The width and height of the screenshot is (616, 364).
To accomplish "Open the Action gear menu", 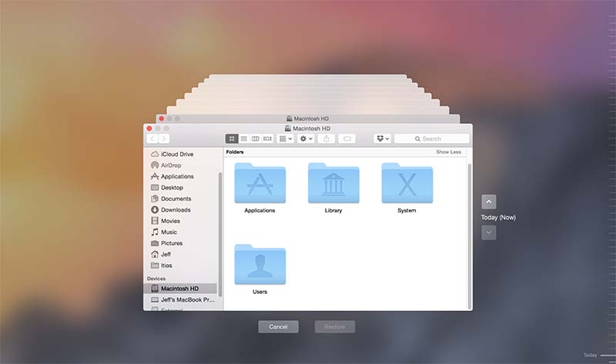I will pyautogui.click(x=306, y=139).
